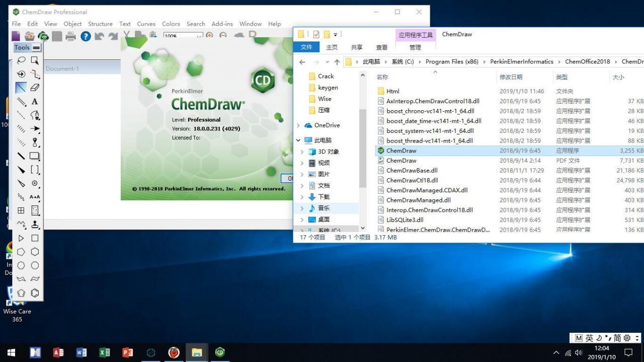Select the Table tool
The height and width of the screenshot is (362, 644).
pyautogui.click(x=21, y=210)
